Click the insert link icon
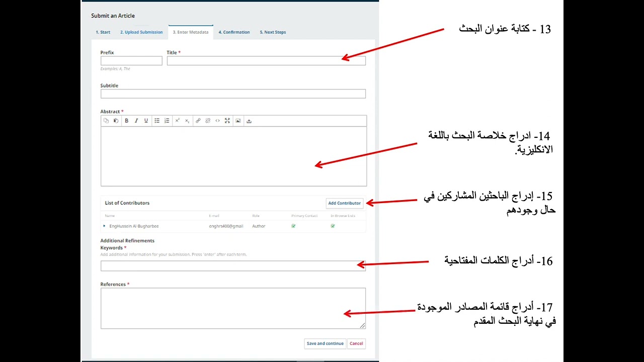The image size is (644, 362). [198, 121]
